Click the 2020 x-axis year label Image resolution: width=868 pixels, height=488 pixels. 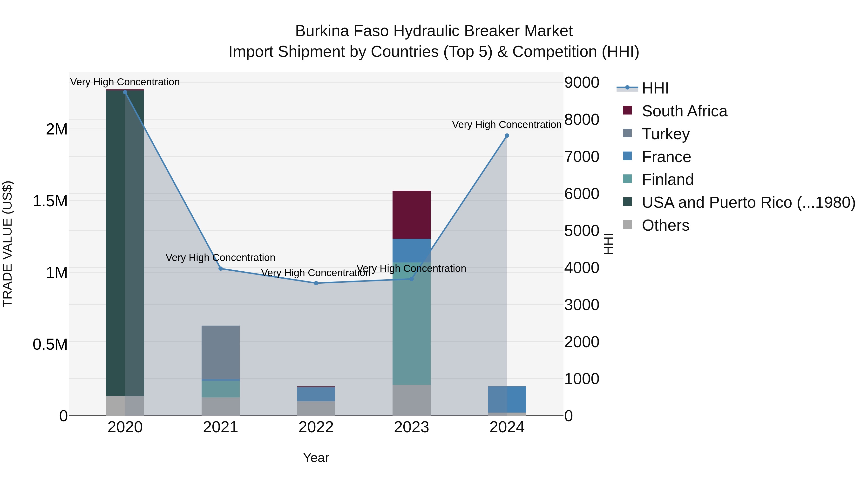tap(125, 427)
